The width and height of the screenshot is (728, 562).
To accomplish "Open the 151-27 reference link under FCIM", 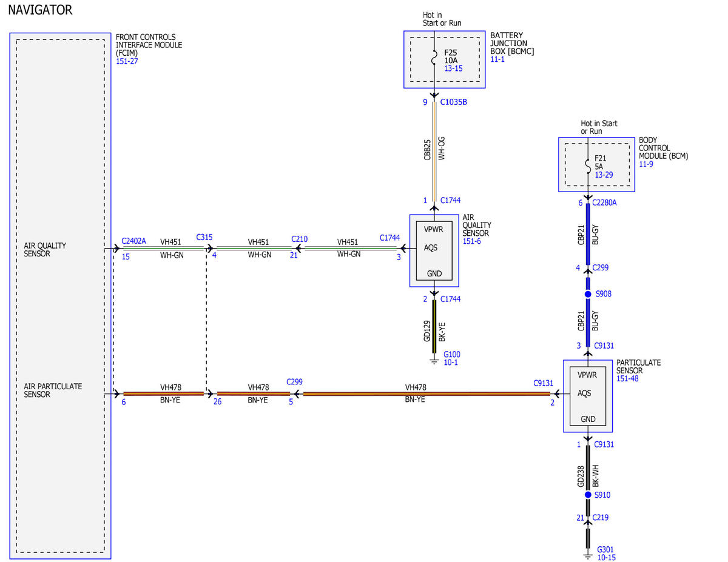I will (x=127, y=61).
